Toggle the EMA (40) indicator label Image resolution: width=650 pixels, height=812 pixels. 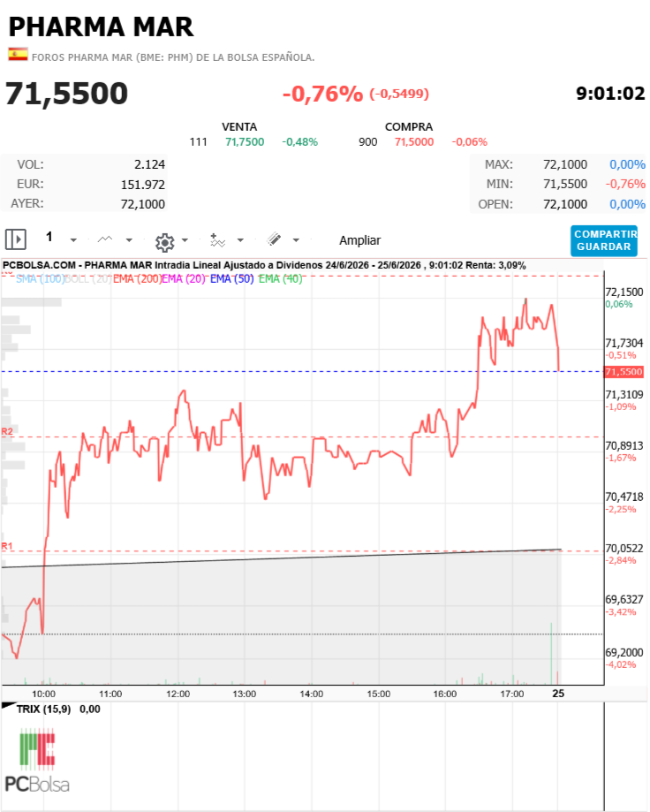(280, 278)
